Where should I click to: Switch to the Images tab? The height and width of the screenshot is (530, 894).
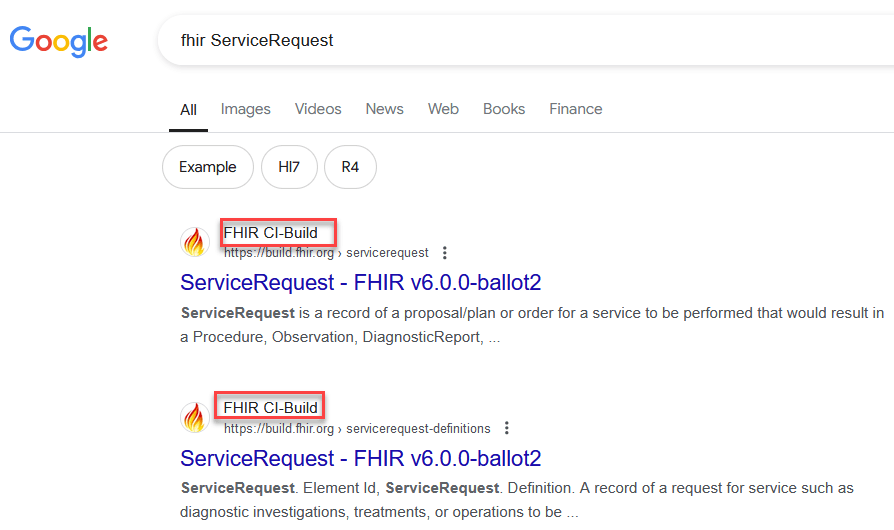tap(245, 109)
